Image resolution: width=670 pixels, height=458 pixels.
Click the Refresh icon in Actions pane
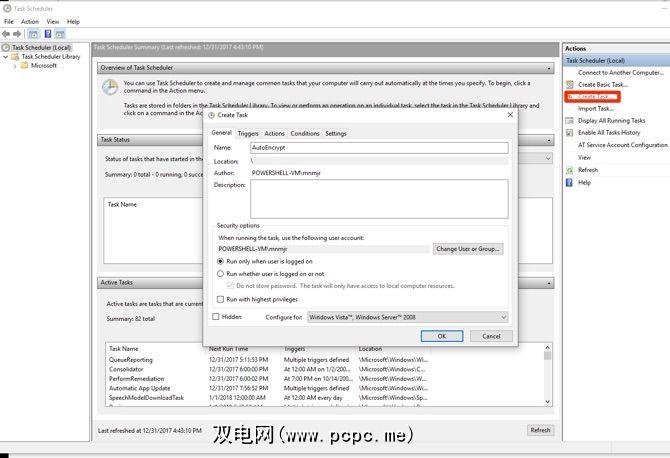click(x=570, y=170)
